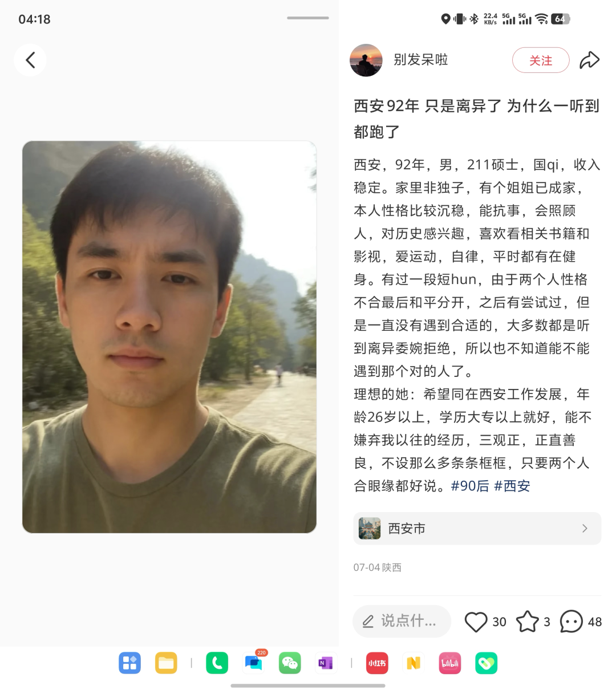Tap the 别发呆啦 username
The height and width of the screenshot is (694, 616).
point(421,59)
